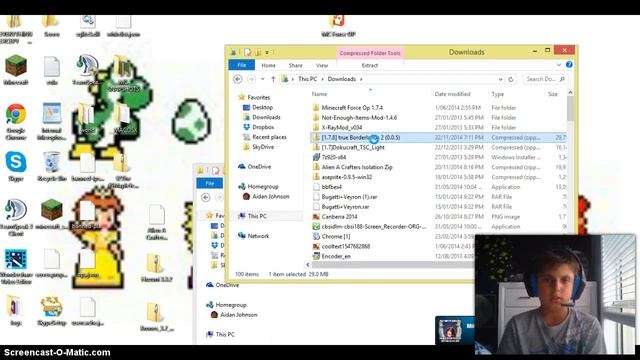
Task: Click the scroll up arrow of file list
Action: tap(570, 93)
